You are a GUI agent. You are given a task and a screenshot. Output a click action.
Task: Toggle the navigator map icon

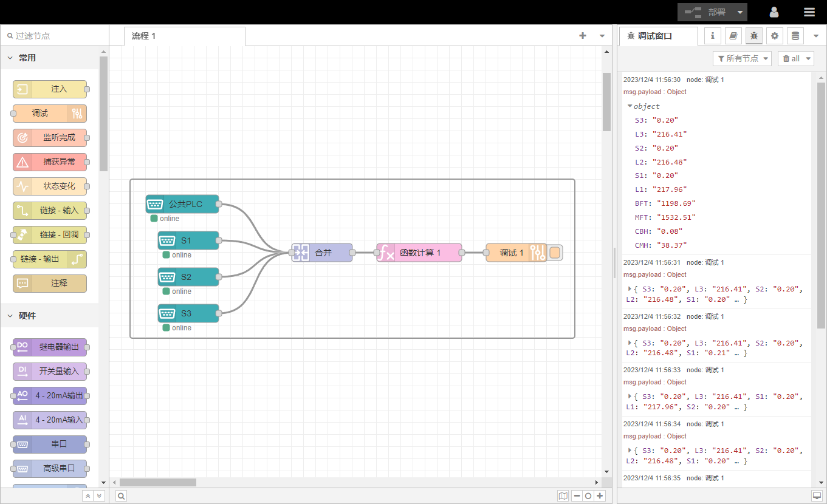click(x=563, y=496)
